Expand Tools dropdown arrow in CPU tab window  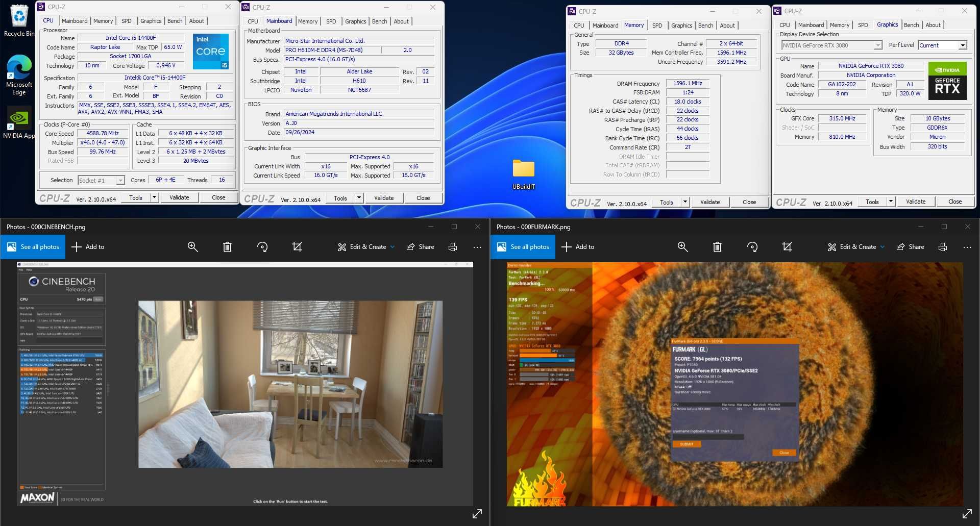click(155, 197)
